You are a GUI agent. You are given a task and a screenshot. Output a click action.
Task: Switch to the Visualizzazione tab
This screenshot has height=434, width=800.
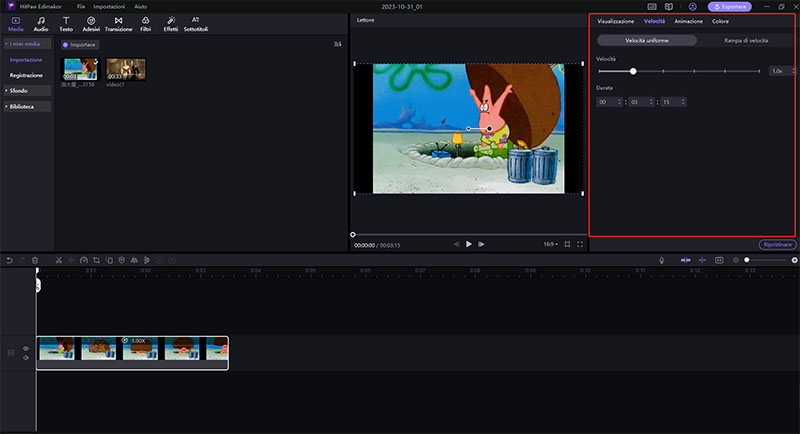[x=615, y=21]
